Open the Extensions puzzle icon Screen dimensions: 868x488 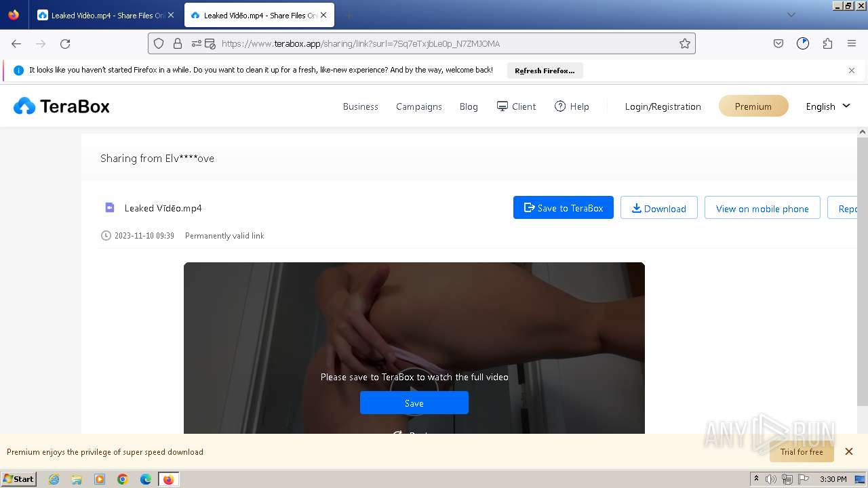coord(827,43)
